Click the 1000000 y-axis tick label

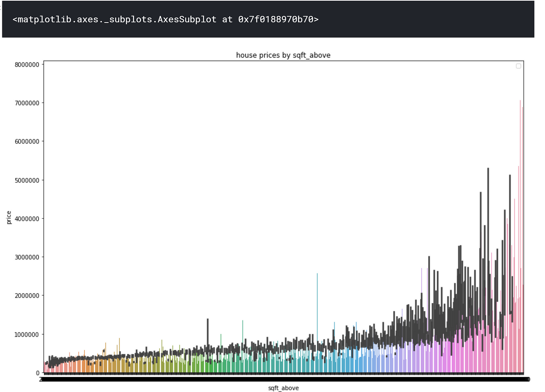coord(27,334)
